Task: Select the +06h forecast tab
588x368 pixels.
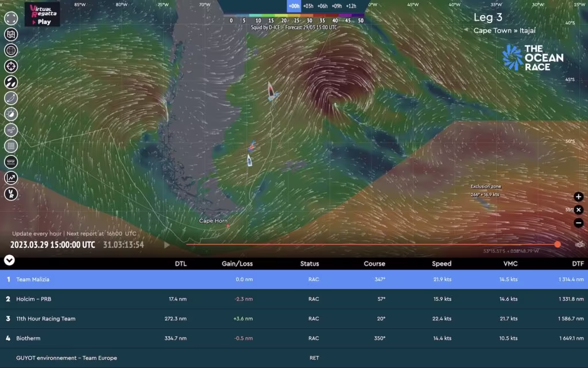Action: 323,6
